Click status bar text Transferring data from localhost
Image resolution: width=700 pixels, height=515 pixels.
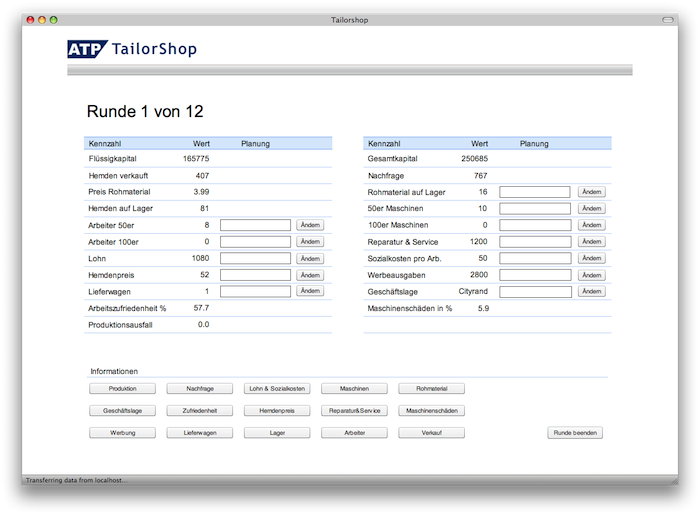pyautogui.click(x=76, y=480)
